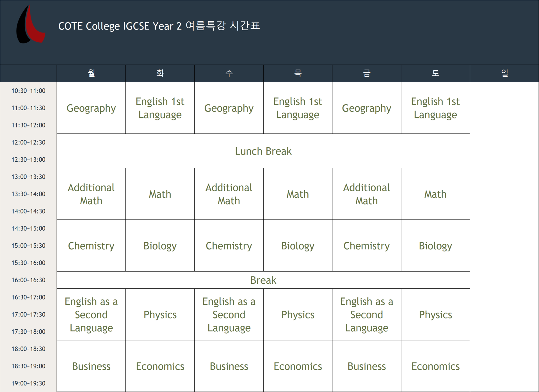Select the Chemistry cell under 금
The width and height of the screenshot is (539, 392).
366,246
